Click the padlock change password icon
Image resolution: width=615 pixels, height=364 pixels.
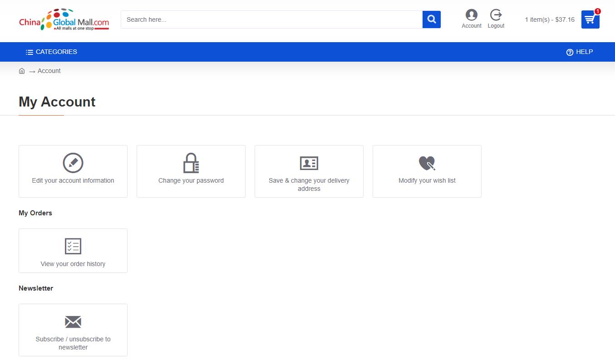click(x=191, y=163)
